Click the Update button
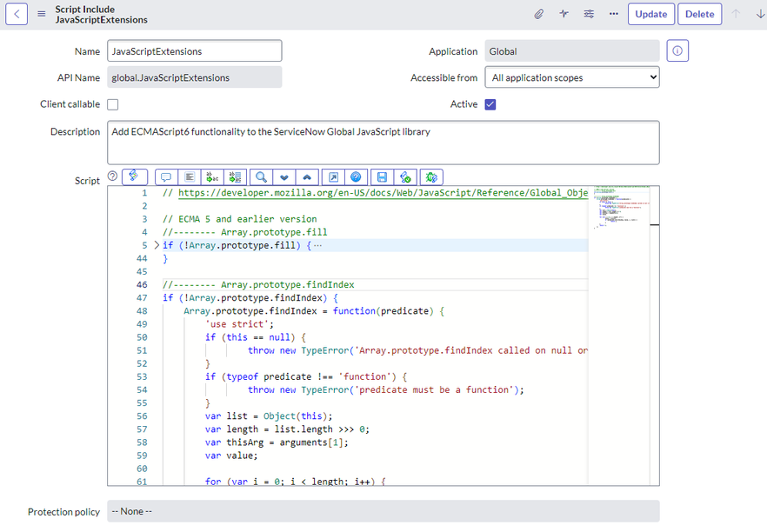The image size is (767, 532). point(651,14)
